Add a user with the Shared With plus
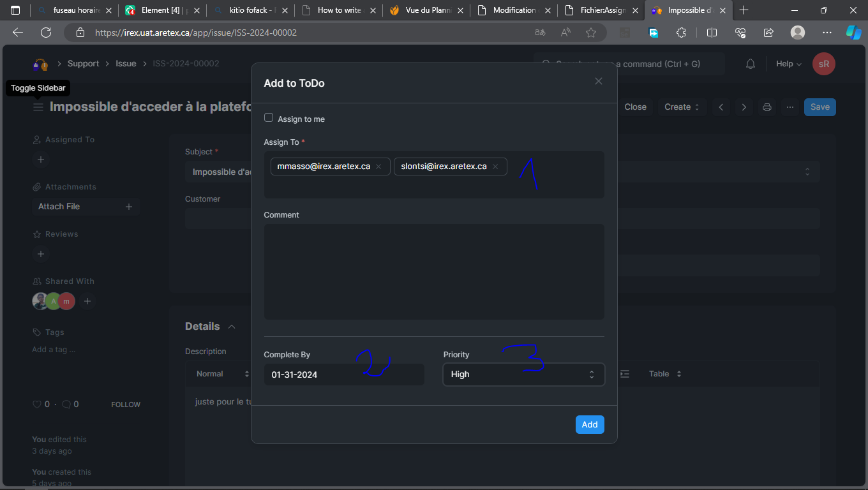This screenshot has width=868, height=490. coord(87,301)
